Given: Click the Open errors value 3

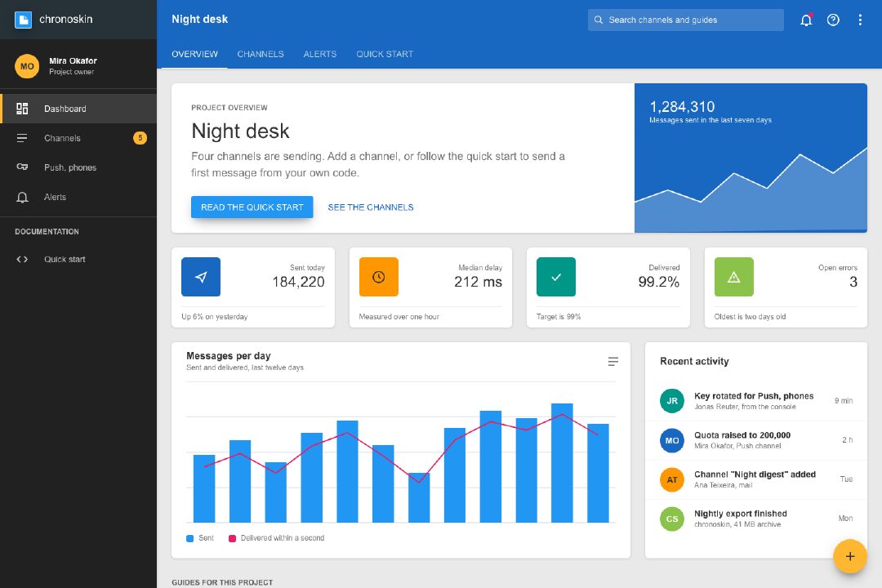Looking at the screenshot, I should (x=853, y=282).
